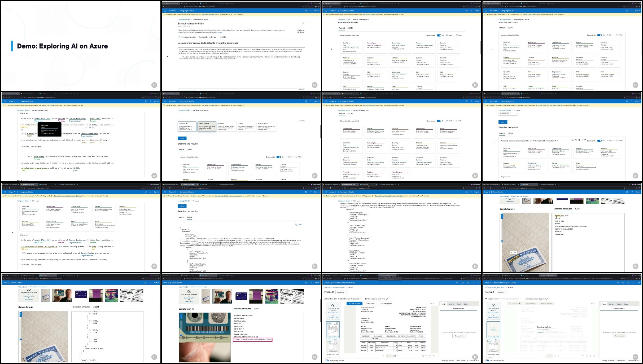
Task: Open JSON tab for Sample form #5
Action: (x=256, y=309)
